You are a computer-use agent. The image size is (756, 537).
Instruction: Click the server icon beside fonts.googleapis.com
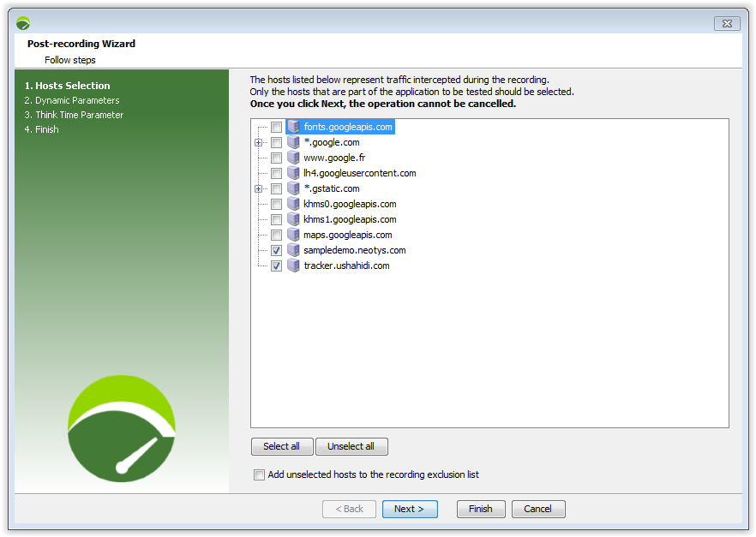coord(293,127)
